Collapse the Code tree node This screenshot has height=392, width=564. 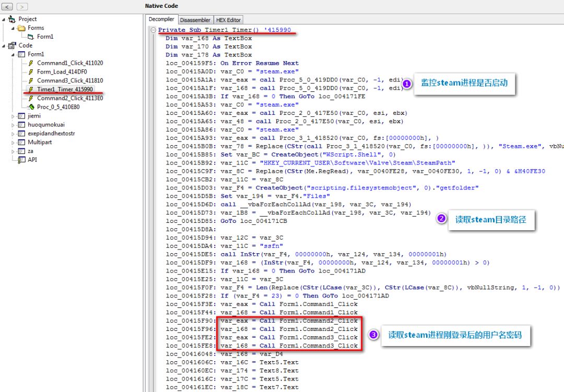click(x=4, y=46)
